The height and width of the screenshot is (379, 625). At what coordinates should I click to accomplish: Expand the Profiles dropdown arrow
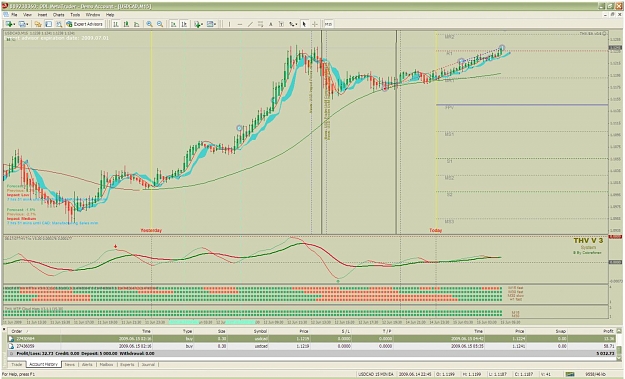pyautogui.click(x=27, y=24)
